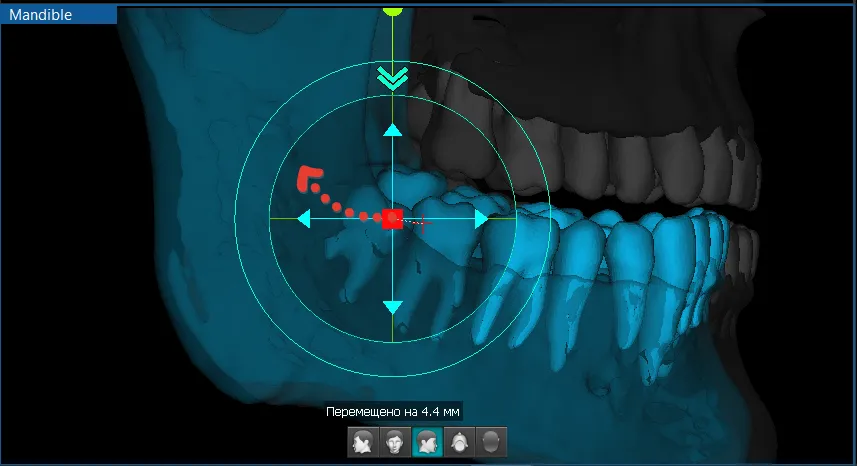Switch to the front face view icon
Viewport: 857px width, 466px height.
click(x=395, y=441)
